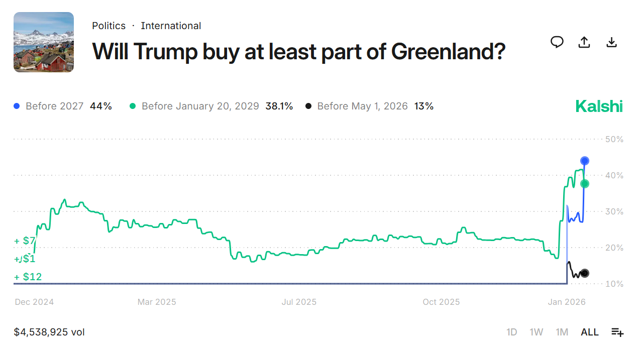Add this market to a watchlist
This screenshot has height=345, width=644.
pos(617,332)
